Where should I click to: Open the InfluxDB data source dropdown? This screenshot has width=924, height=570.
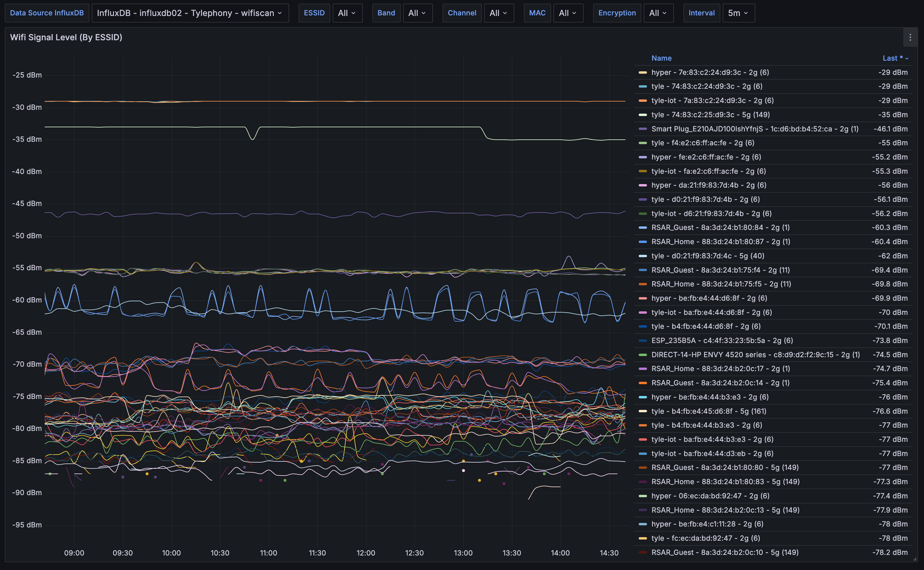tap(190, 13)
